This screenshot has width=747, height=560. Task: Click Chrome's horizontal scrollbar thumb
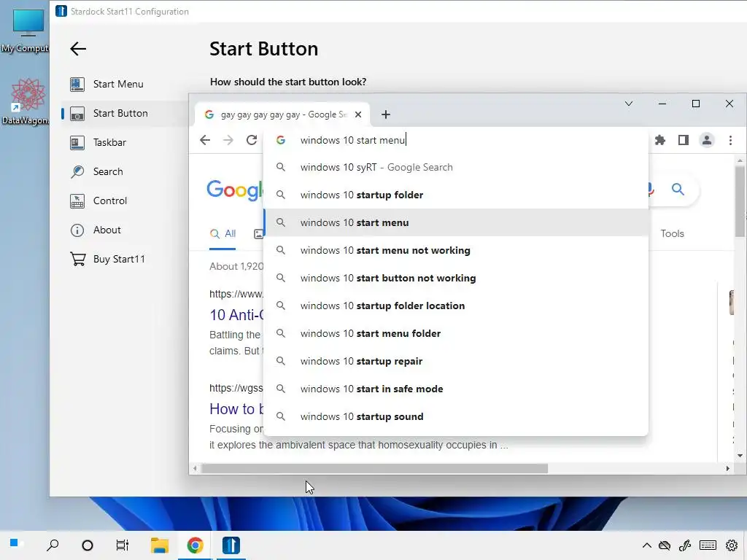(x=374, y=469)
